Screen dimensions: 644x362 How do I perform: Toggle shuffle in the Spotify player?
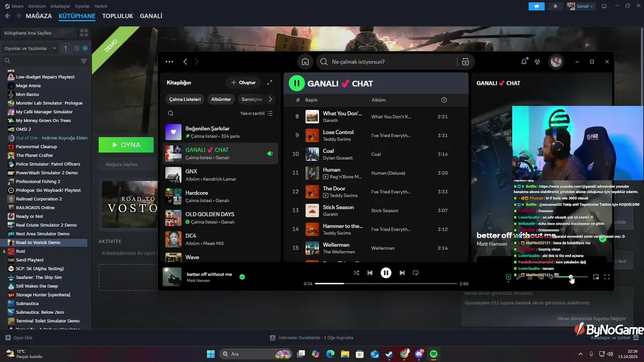pyautogui.click(x=356, y=273)
